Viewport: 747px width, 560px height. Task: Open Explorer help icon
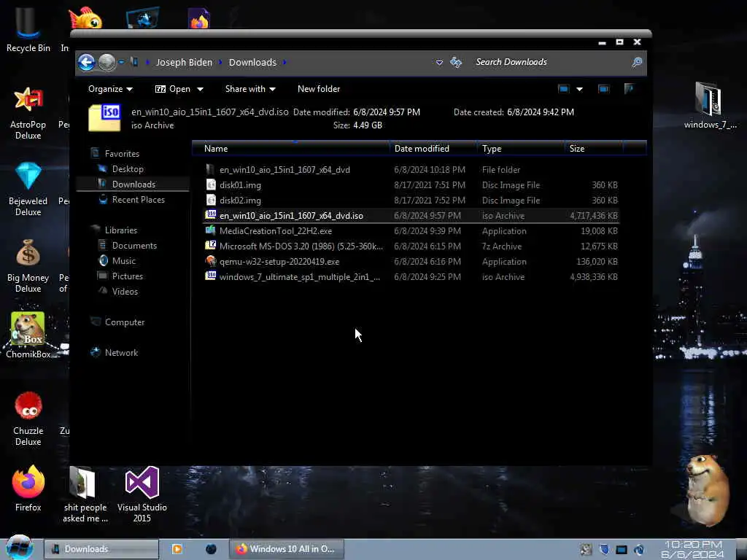pos(629,89)
